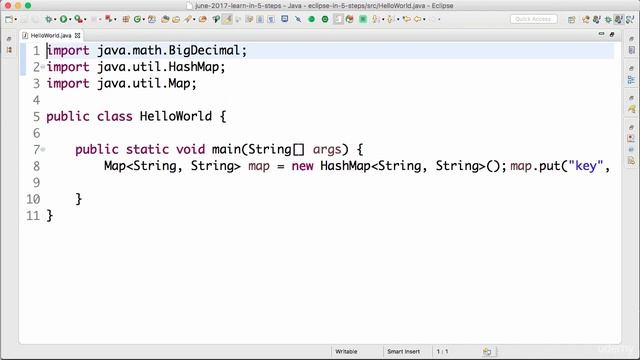Screen dimensions: 640x360
Task: Click the status bar icon beside cursor position
Action: pos(487,351)
